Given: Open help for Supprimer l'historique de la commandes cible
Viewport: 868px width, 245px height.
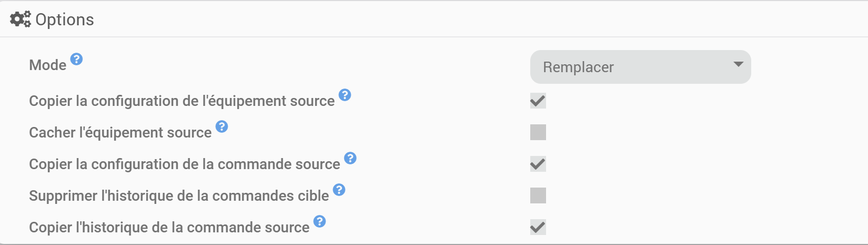Looking at the screenshot, I should tap(339, 190).
